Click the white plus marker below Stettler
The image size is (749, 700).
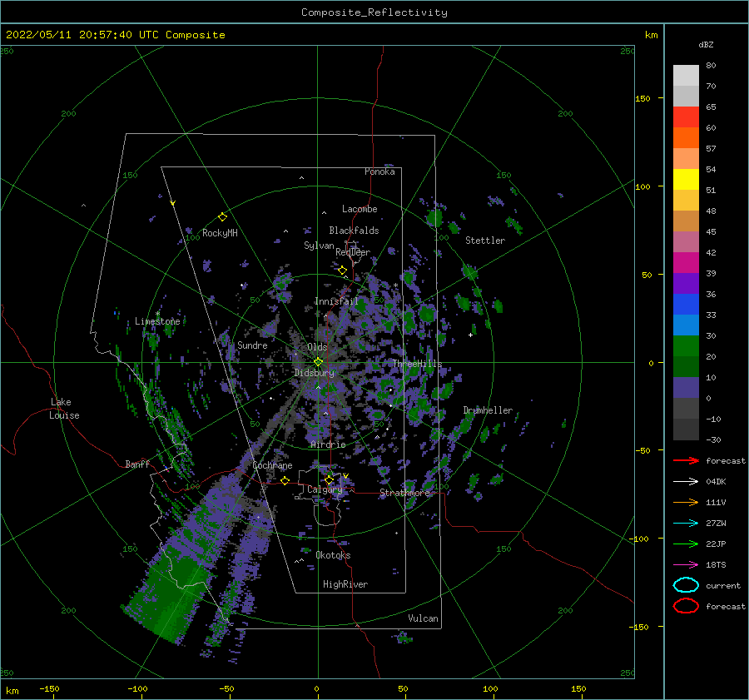pos(470,335)
